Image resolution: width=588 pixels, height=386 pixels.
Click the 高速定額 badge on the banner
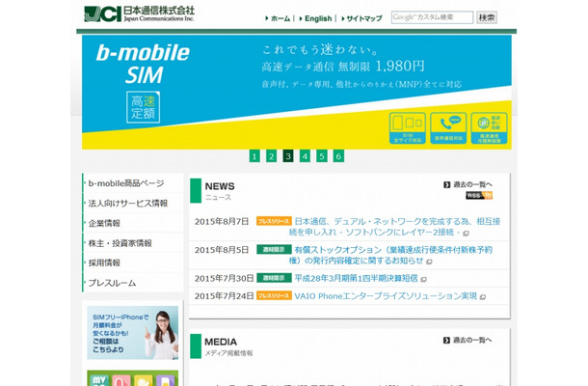click(x=144, y=107)
